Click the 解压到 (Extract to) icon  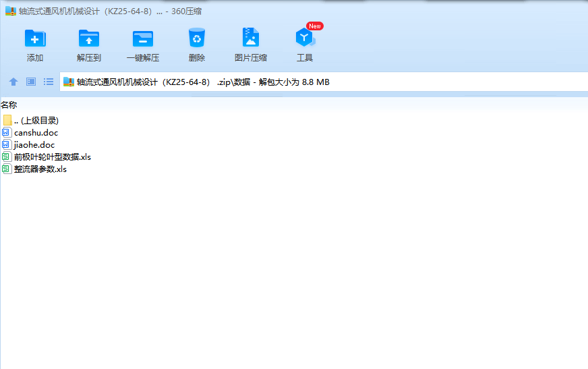click(89, 38)
